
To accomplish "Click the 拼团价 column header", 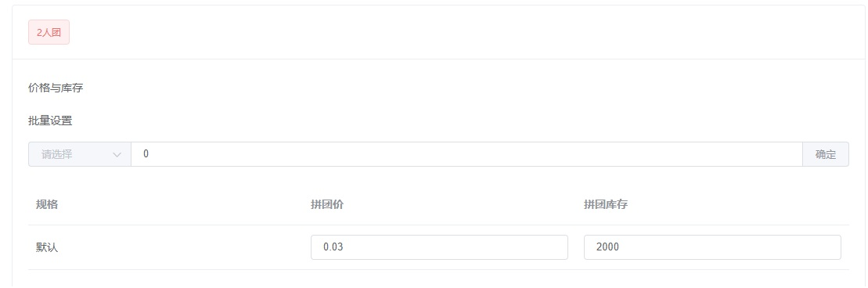I will click(x=327, y=204).
